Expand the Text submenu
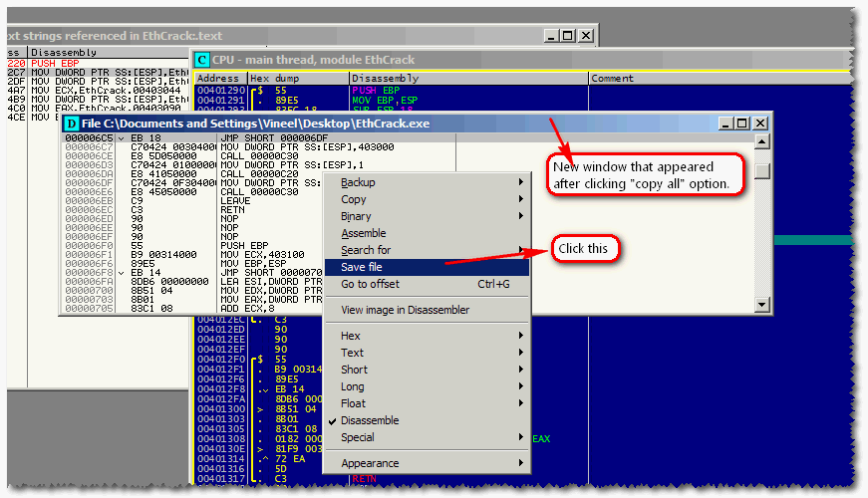Image resolution: width=868 pixels, height=498 pixels. point(427,353)
